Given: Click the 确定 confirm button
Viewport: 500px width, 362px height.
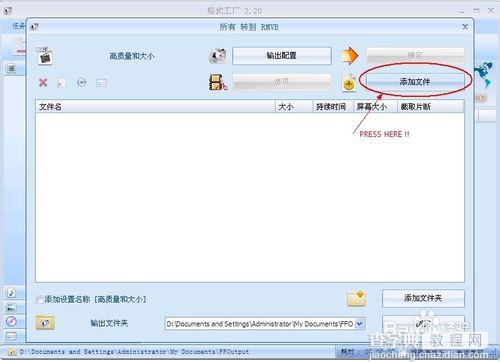Looking at the screenshot, I should (415, 55).
